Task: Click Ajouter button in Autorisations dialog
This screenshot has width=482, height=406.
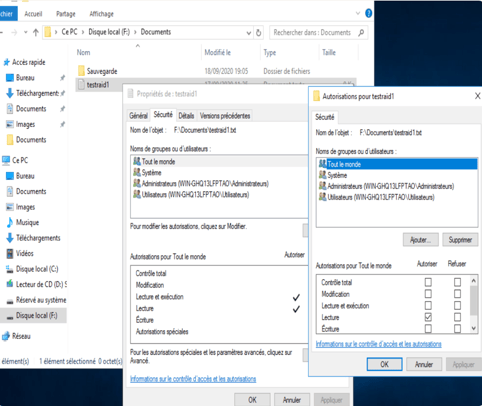Action: point(420,240)
